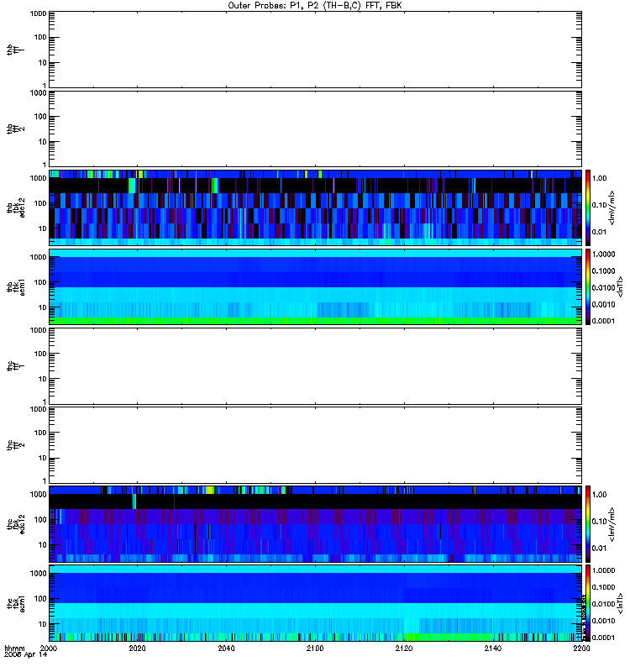Select the empty thc fff 1 plot panel
Viewport: 630px width, 672px height.
click(x=316, y=366)
